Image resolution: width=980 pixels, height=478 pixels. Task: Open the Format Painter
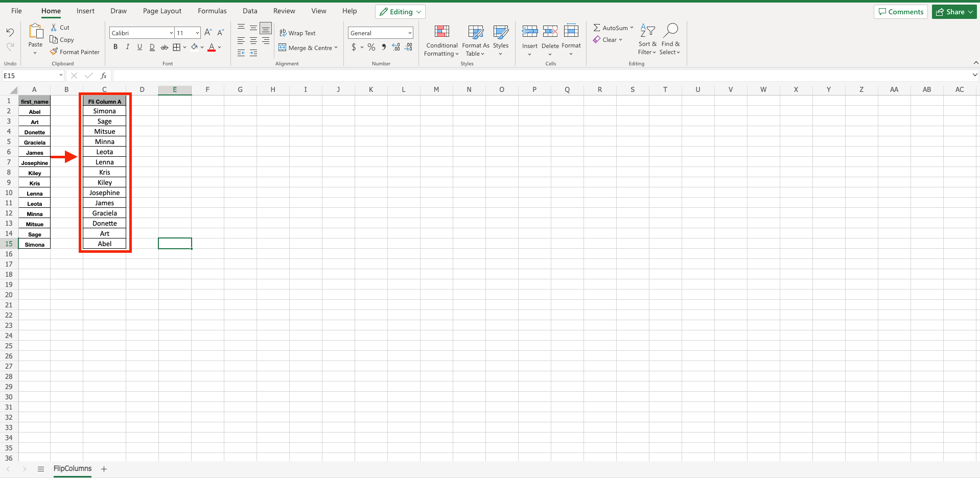75,52
